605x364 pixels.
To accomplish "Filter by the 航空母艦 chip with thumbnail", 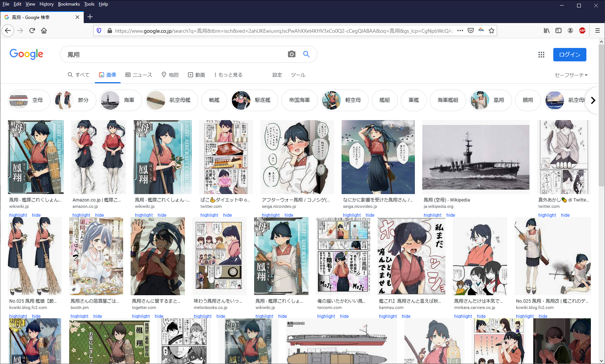I will [172, 100].
